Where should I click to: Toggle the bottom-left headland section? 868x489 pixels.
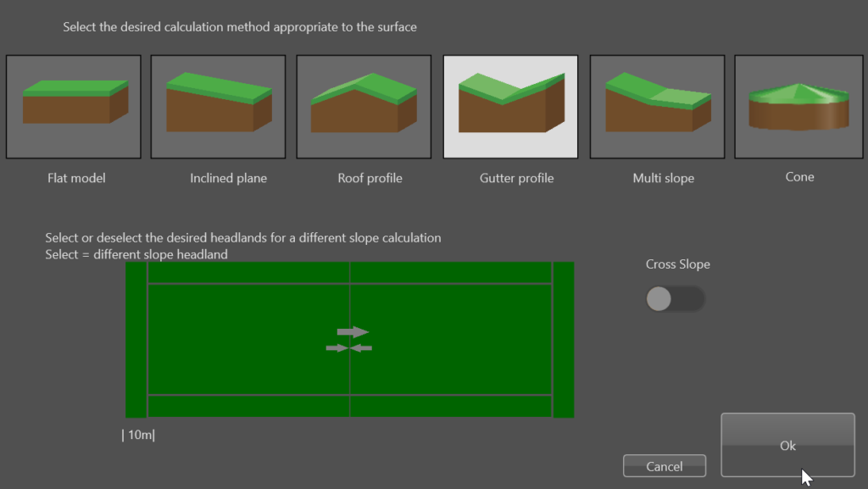[x=248, y=406]
